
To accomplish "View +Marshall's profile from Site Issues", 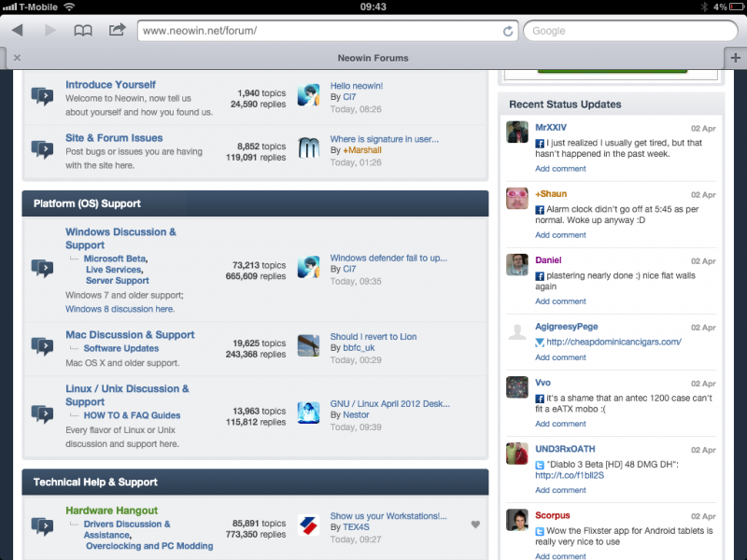I will 362,150.
